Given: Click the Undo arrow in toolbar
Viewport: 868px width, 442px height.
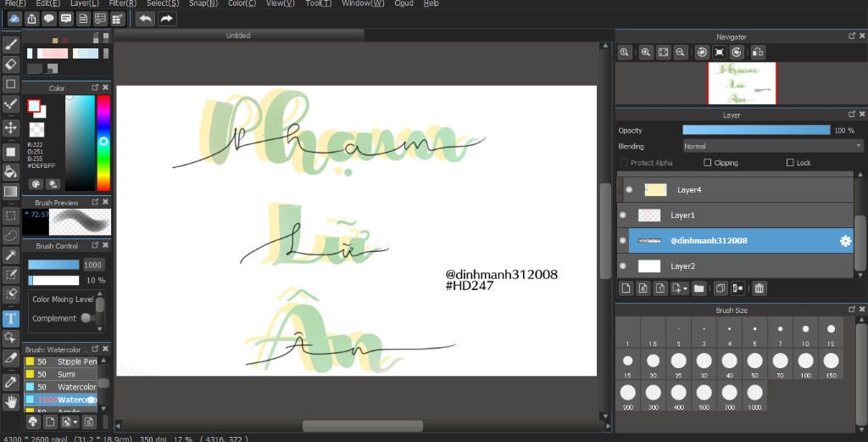Looking at the screenshot, I should tap(145, 19).
